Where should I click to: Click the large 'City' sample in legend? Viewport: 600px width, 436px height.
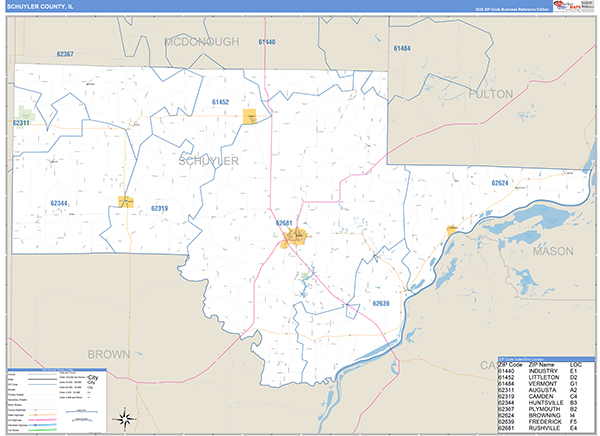click(x=93, y=377)
